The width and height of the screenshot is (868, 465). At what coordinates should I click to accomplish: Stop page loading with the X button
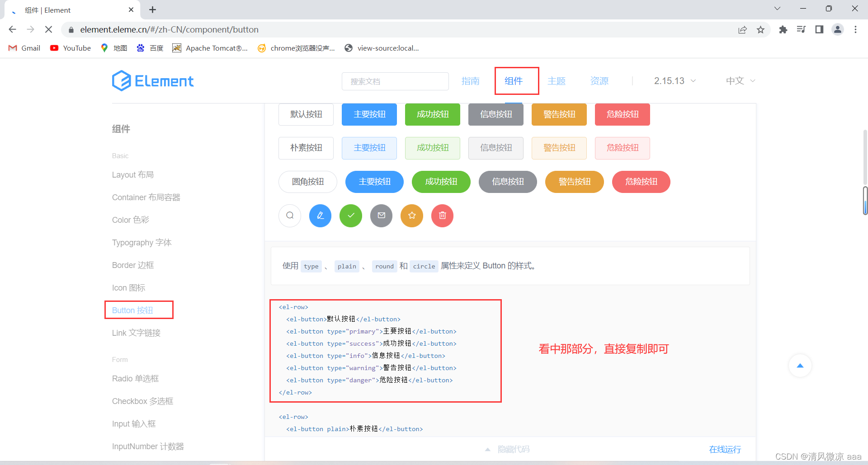tap(48, 29)
